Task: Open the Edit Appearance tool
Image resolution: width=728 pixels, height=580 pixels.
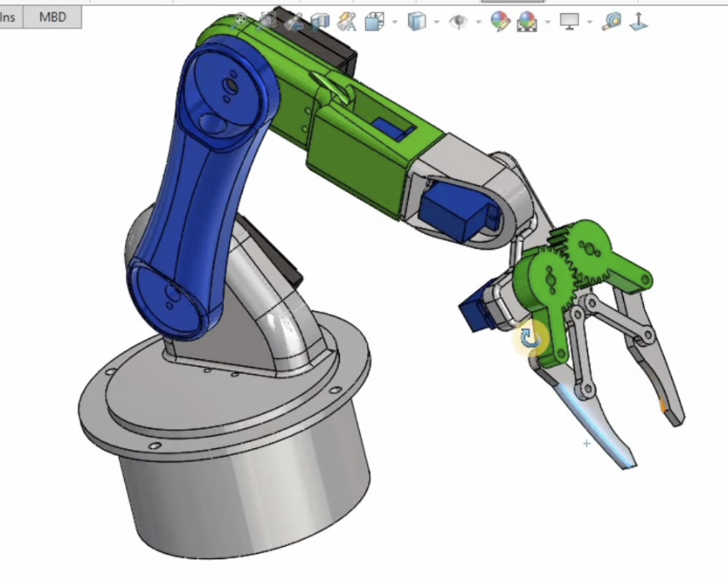Action: [500, 22]
